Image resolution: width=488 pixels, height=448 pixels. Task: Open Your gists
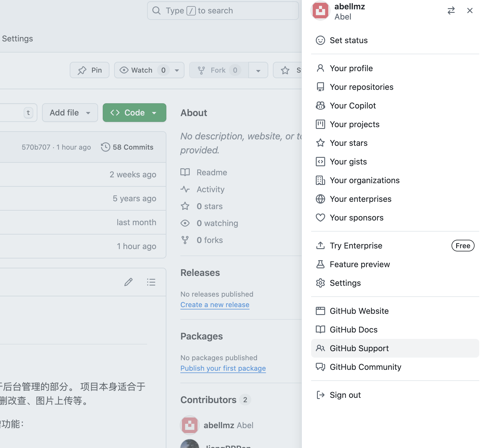pyautogui.click(x=395, y=162)
